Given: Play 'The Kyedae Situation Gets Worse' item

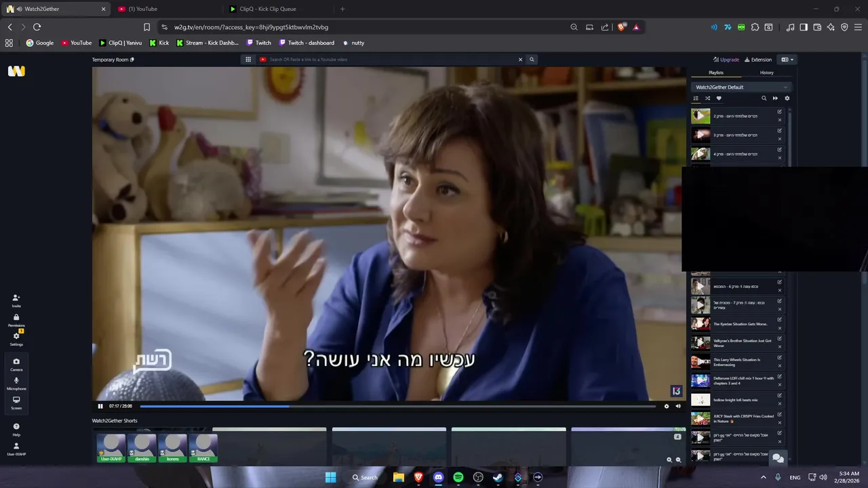Looking at the screenshot, I should point(701,324).
